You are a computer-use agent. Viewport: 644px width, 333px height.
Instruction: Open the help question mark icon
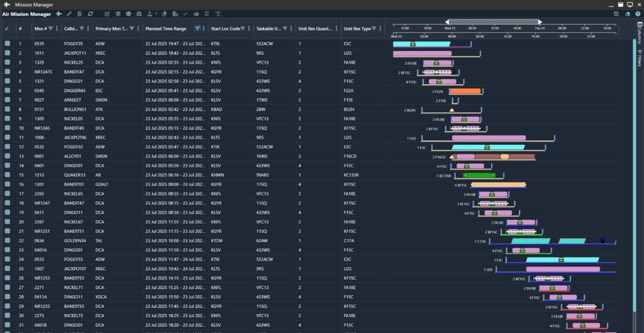pos(638,14)
